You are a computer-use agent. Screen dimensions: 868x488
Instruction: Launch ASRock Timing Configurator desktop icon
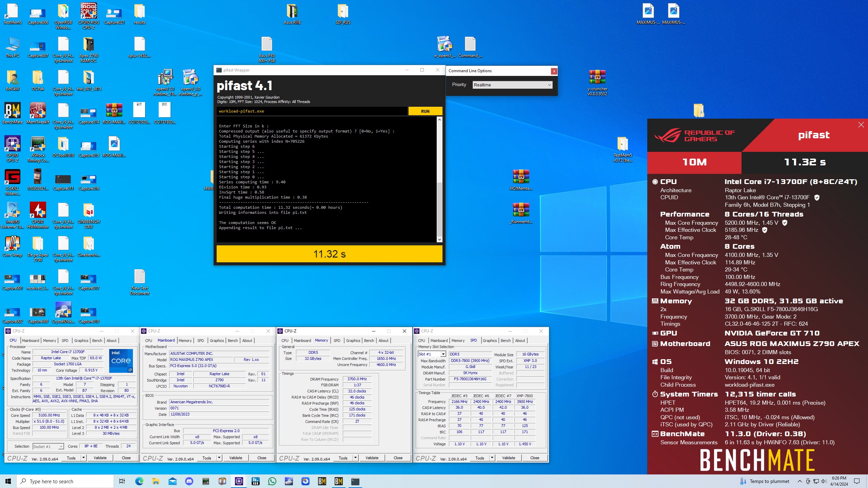pyautogui.click(x=38, y=149)
